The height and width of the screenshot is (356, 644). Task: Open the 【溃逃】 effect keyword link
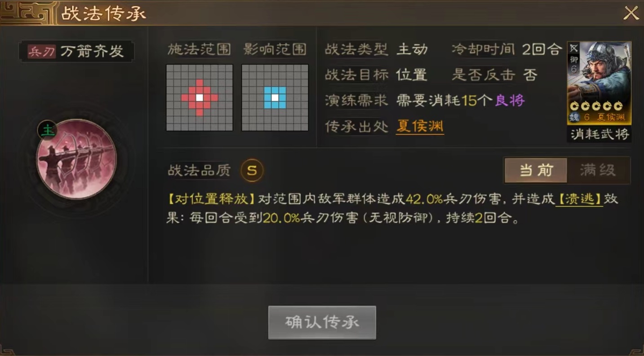coord(579,199)
